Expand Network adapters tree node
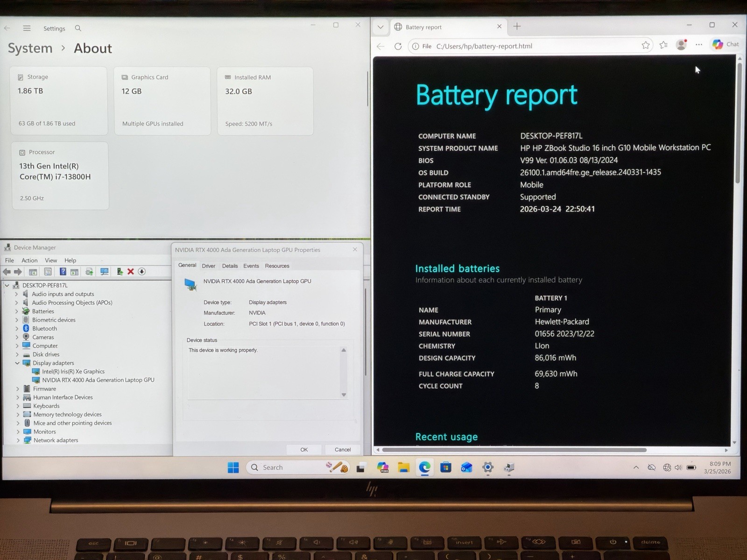Viewport: 747px width, 560px height. click(18, 440)
